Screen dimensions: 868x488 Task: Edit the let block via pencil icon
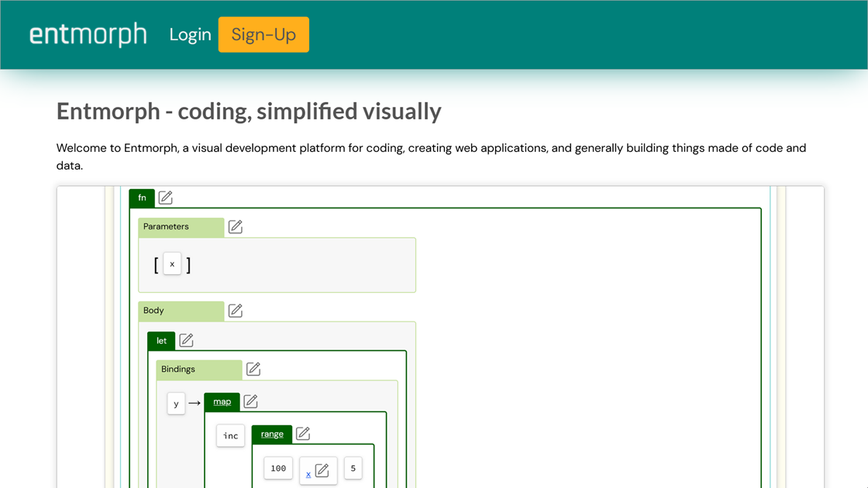(186, 340)
